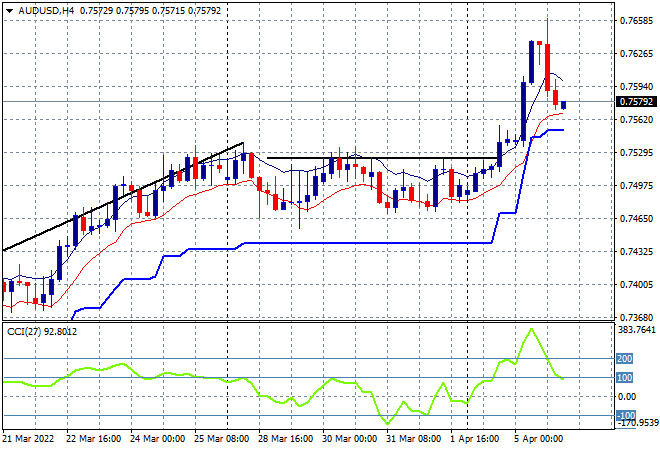Screen dimensions: 660x450
Task: Click the AUDUSD,H4 symbol title
Action: click(x=46, y=11)
